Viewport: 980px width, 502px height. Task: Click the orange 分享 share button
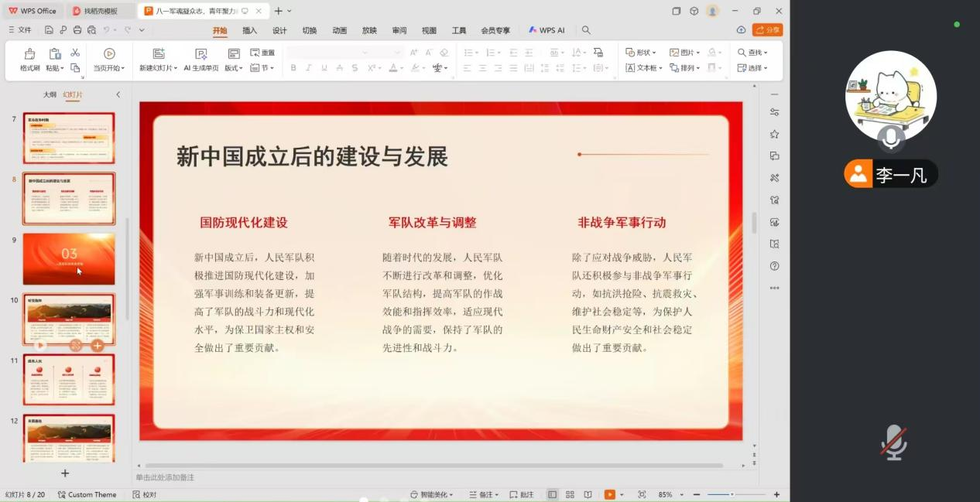click(x=767, y=30)
